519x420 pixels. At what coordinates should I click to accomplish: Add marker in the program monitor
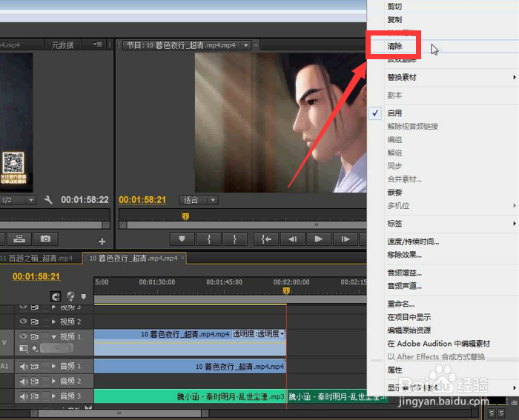182,239
